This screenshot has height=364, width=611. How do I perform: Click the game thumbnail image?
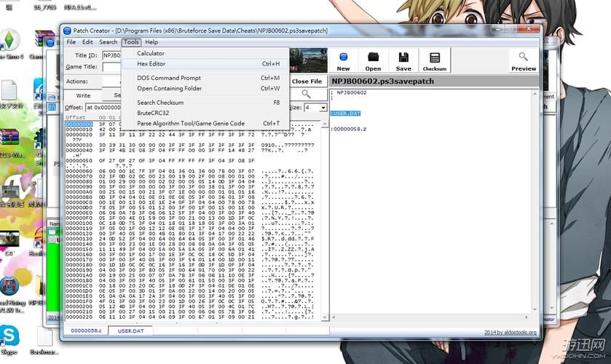(x=308, y=60)
